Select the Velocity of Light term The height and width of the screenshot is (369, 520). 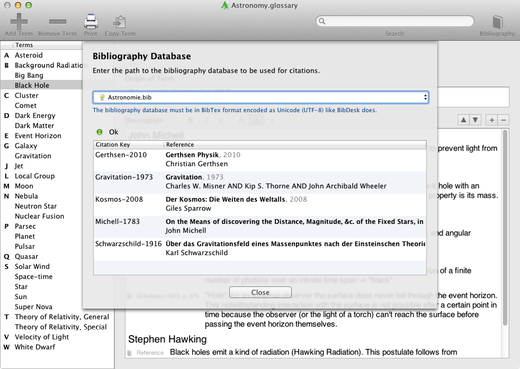tap(42, 337)
